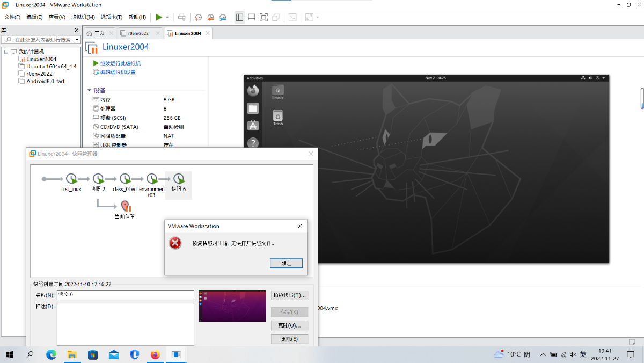This screenshot has width=644, height=363.
Task: Click the take snapshot clock icon in toolbar
Action: coord(199,17)
